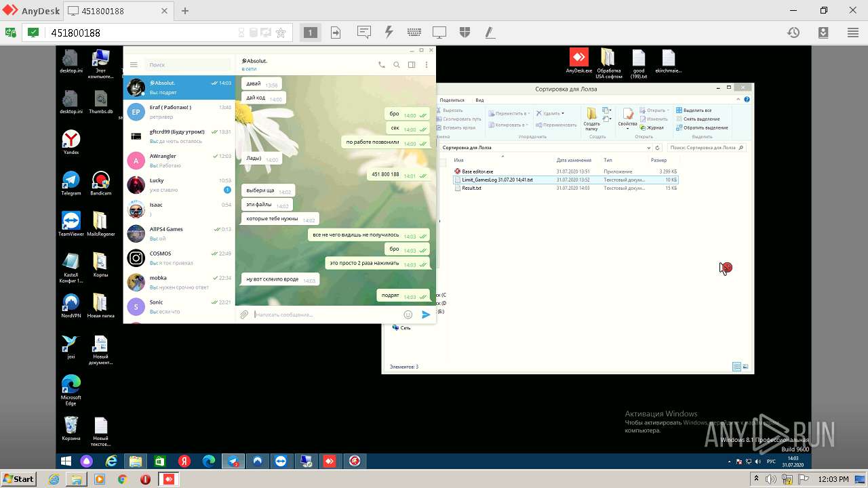This screenshot has height=488, width=868.
Task: Open the AnyDesk keyboard settings icon
Action: point(414,33)
